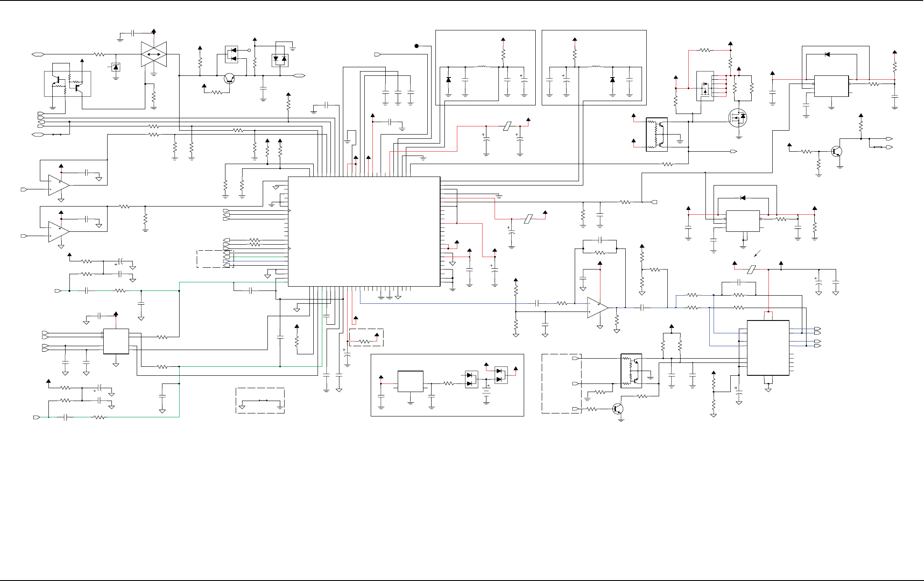Image resolution: width=924 pixels, height=581 pixels.
Task: Select the tall dashed connector box at bottom right
Action: click(x=561, y=383)
